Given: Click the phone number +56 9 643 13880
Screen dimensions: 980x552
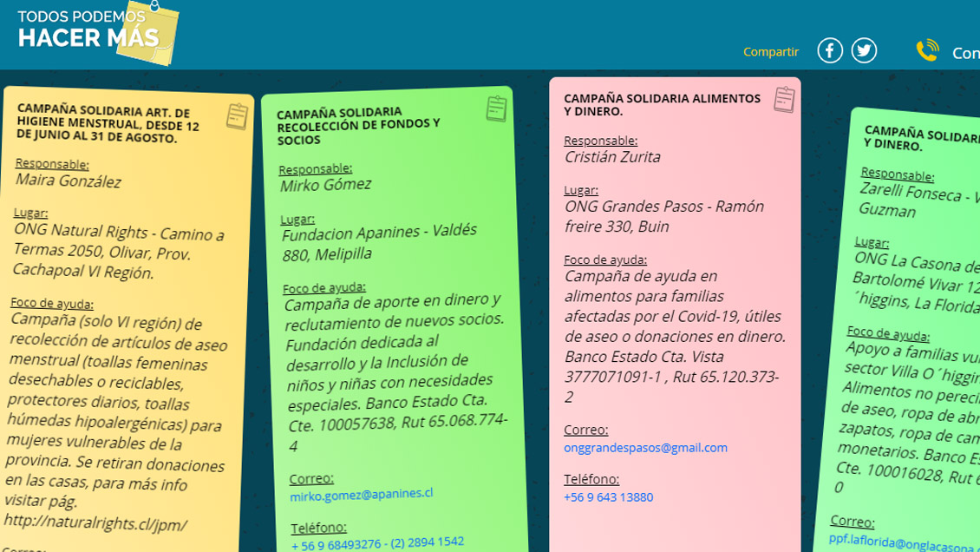Looking at the screenshot, I should [x=610, y=497].
